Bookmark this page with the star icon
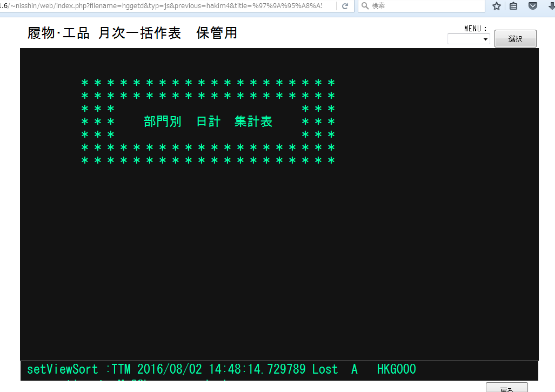This screenshot has height=392, width=555. point(496,6)
